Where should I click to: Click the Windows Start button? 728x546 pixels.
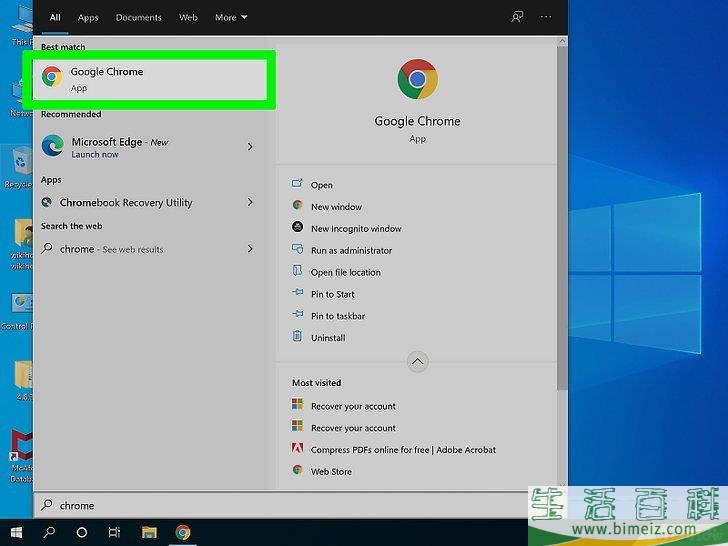16,532
